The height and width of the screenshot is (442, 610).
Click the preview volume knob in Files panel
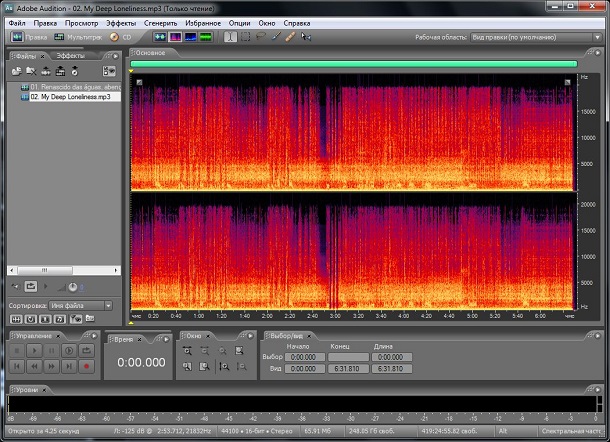click(72, 287)
